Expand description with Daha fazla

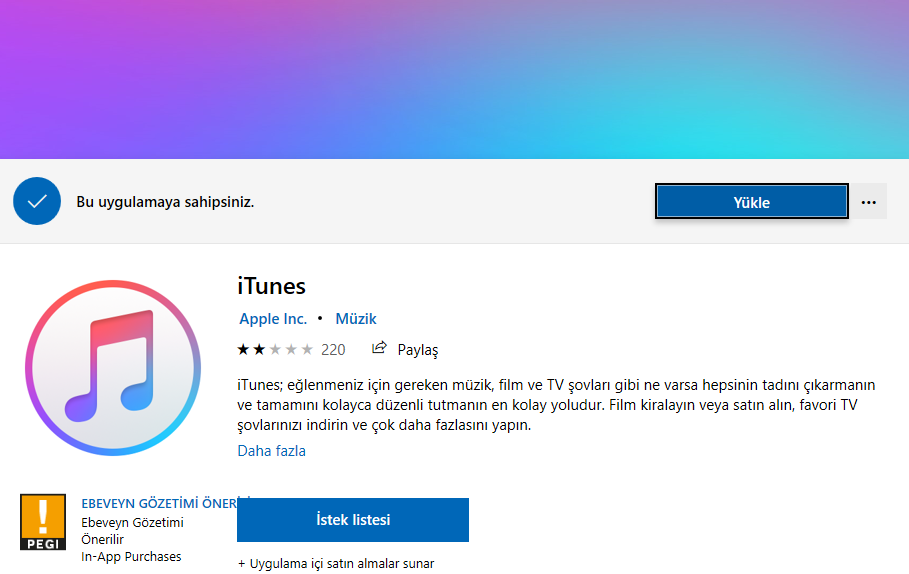271,451
